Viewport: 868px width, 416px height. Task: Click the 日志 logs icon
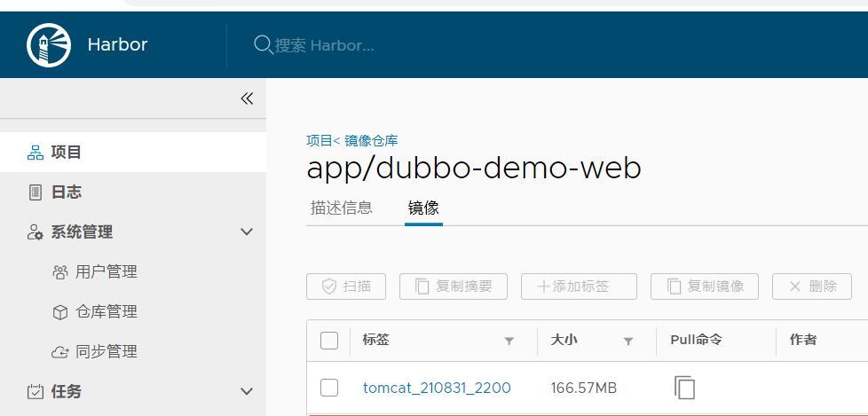[x=35, y=192]
